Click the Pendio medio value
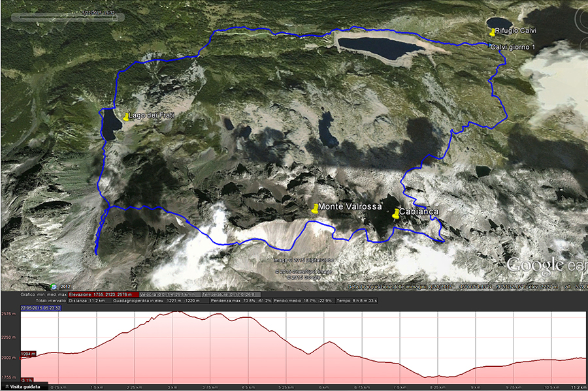The image size is (588, 391). (302, 301)
